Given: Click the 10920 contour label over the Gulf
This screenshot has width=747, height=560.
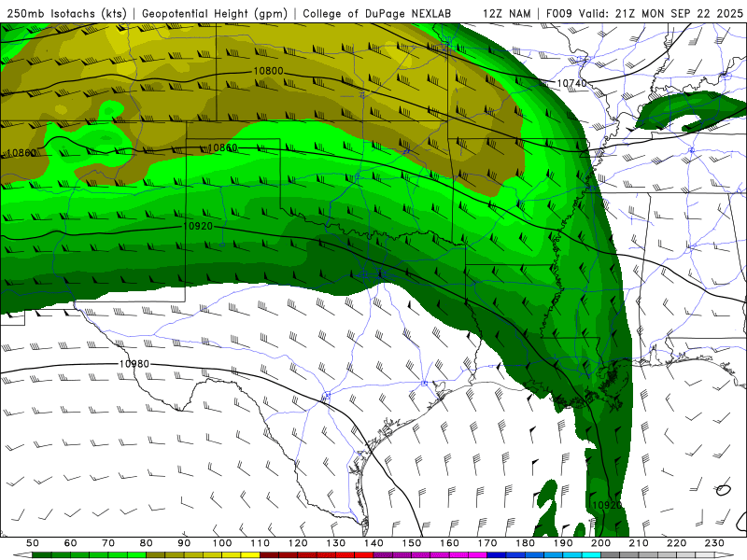Looking at the screenshot, I should click(x=607, y=505).
